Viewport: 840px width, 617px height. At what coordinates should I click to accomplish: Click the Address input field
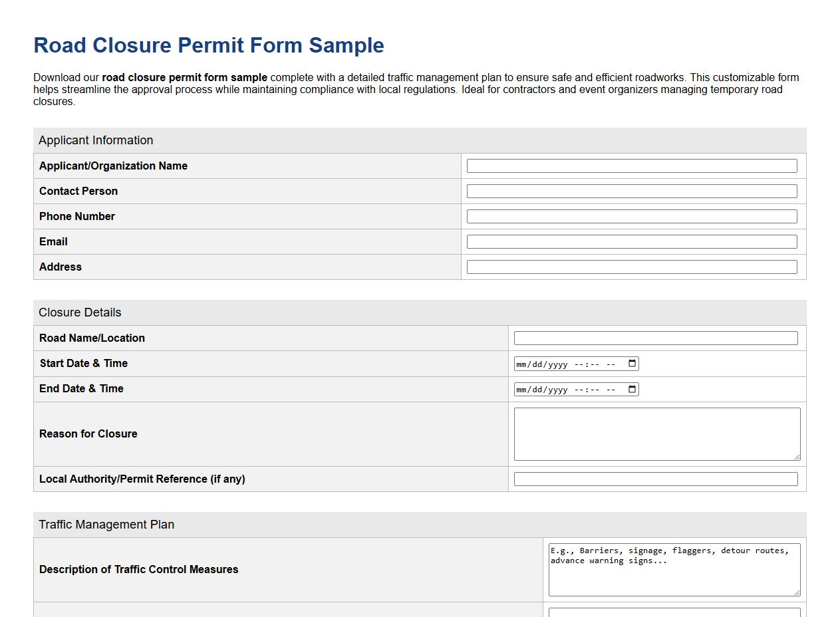(x=630, y=267)
